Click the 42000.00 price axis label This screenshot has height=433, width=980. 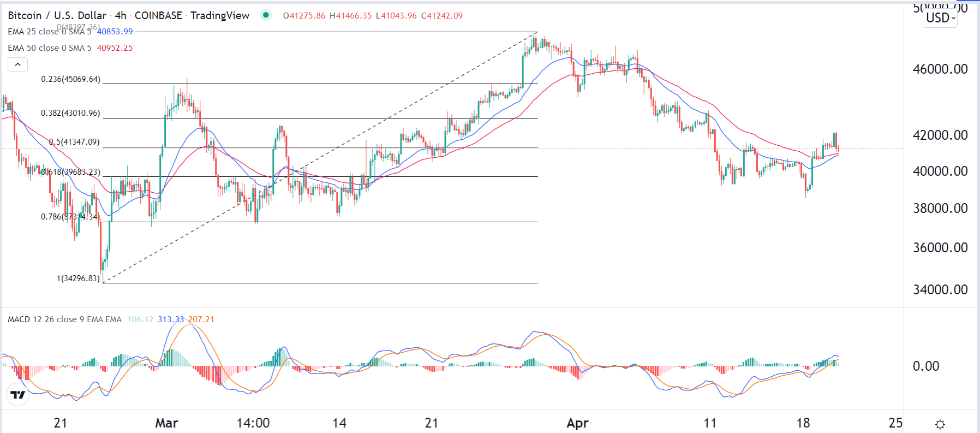pos(940,135)
